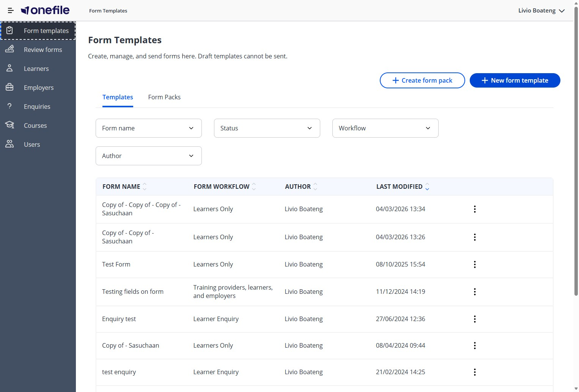Viewport: 579px width, 392px height.
Task: Click the Onefile logo
Action: point(45,11)
